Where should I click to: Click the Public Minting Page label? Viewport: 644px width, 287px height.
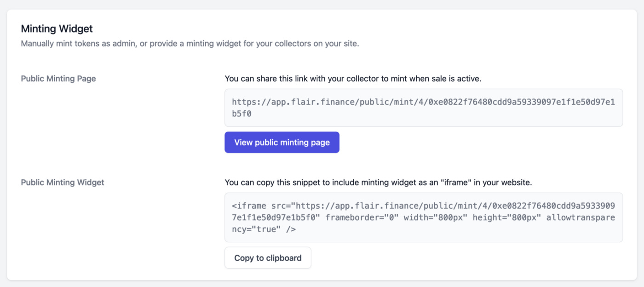pyautogui.click(x=58, y=79)
